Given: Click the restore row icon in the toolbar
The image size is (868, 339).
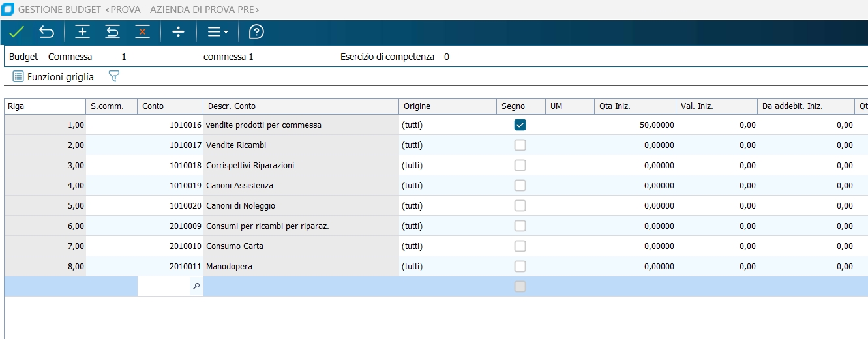Looking at the screenshot, I should (112, 32).
